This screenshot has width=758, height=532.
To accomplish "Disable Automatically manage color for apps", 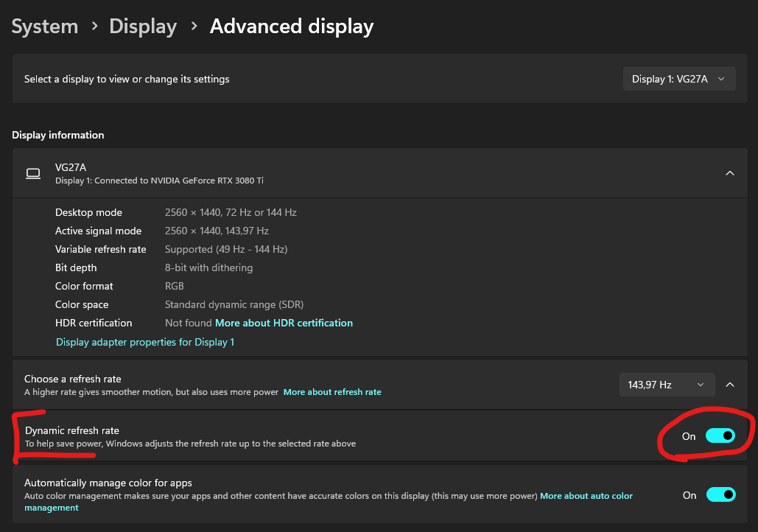I will click(720, 495).
